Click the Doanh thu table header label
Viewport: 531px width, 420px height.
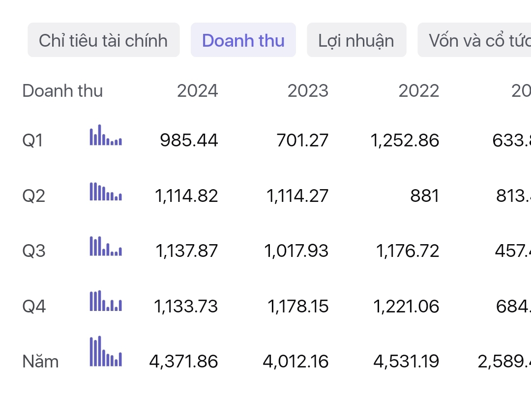pyautogui.click(x=62, y=91)
